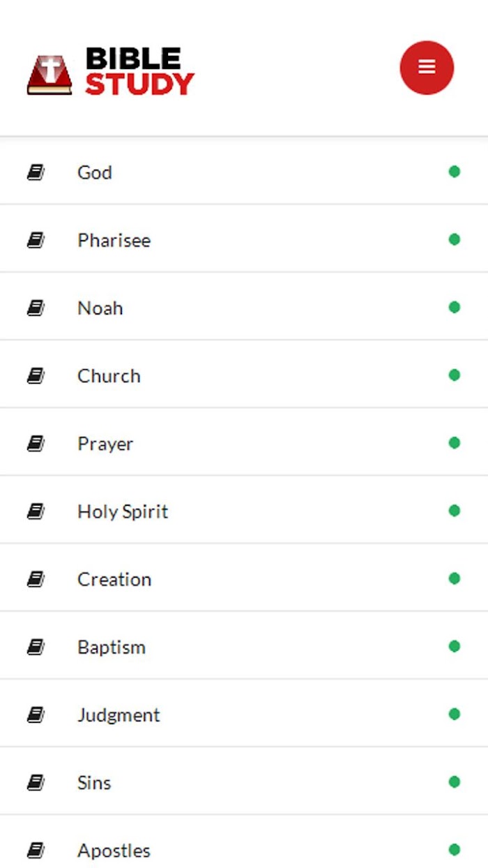This screenshot has width=488, height=868.
Task: Open the God topic
Action: click(x=244, y=172)
